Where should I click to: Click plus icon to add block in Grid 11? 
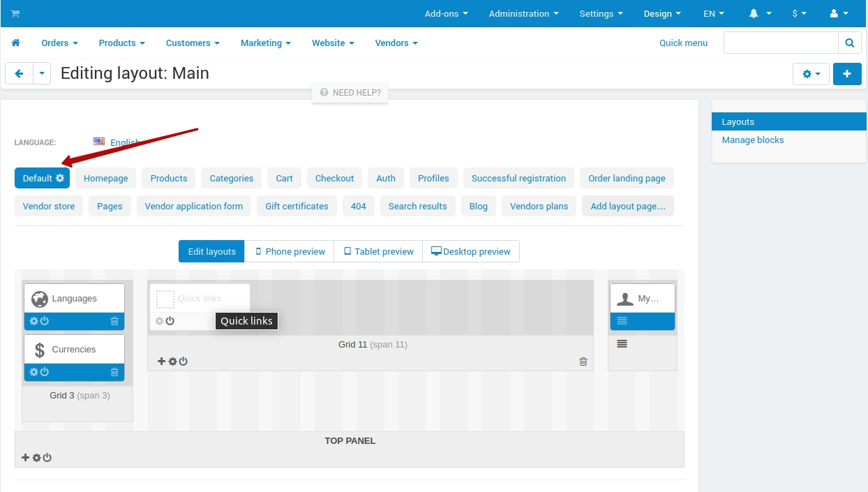[162, 361]
